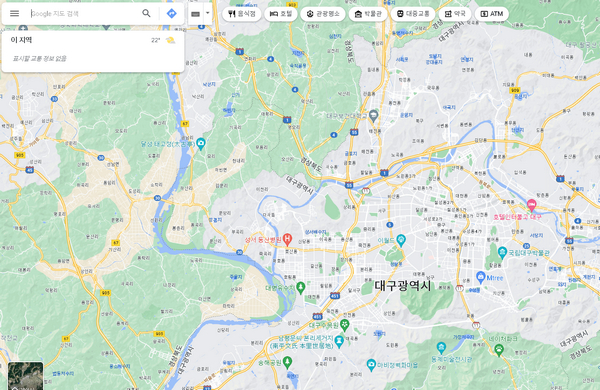The image size is (600, 390).
Task: Select the 호텔 hotels chip
Action: point(281,14)
